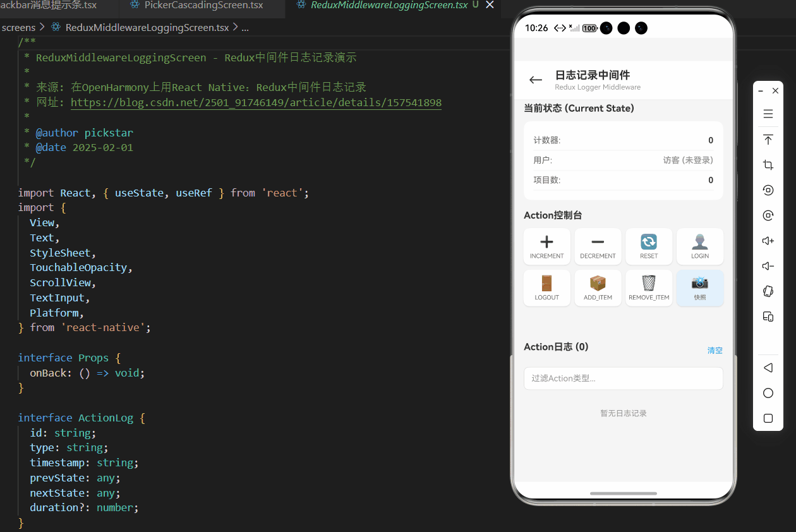Click the 'Platform,' import line
This screenshot has height=532, width=796.
[x=57, y=313]
